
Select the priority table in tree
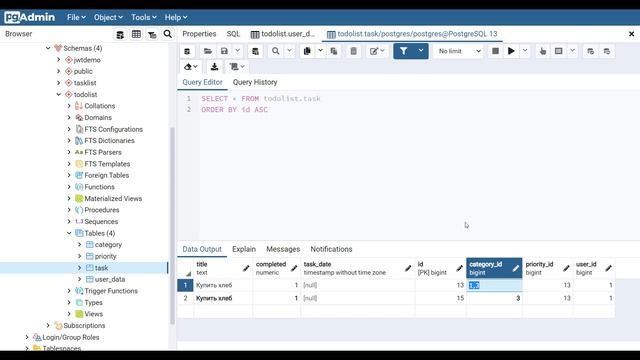(x=105, y=256)
